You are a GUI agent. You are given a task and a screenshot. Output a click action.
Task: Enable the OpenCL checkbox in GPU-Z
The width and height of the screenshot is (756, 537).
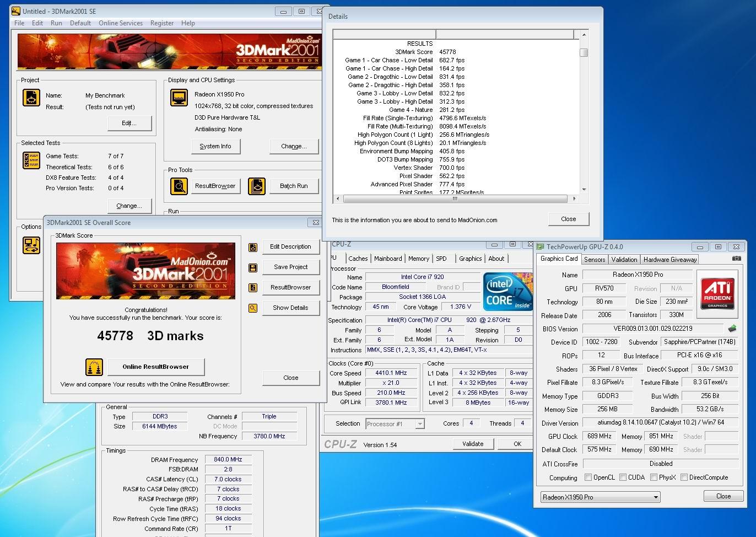click(588, 477)
